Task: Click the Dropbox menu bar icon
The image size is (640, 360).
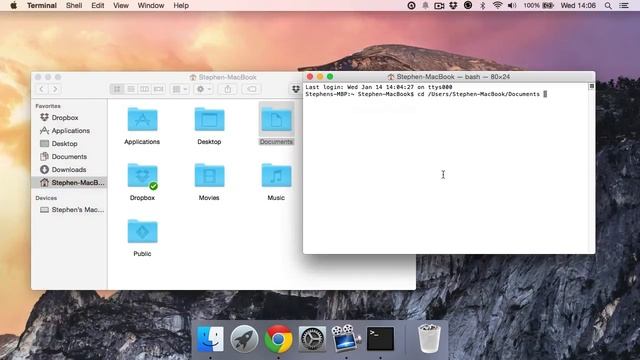Action: [453, 5]
